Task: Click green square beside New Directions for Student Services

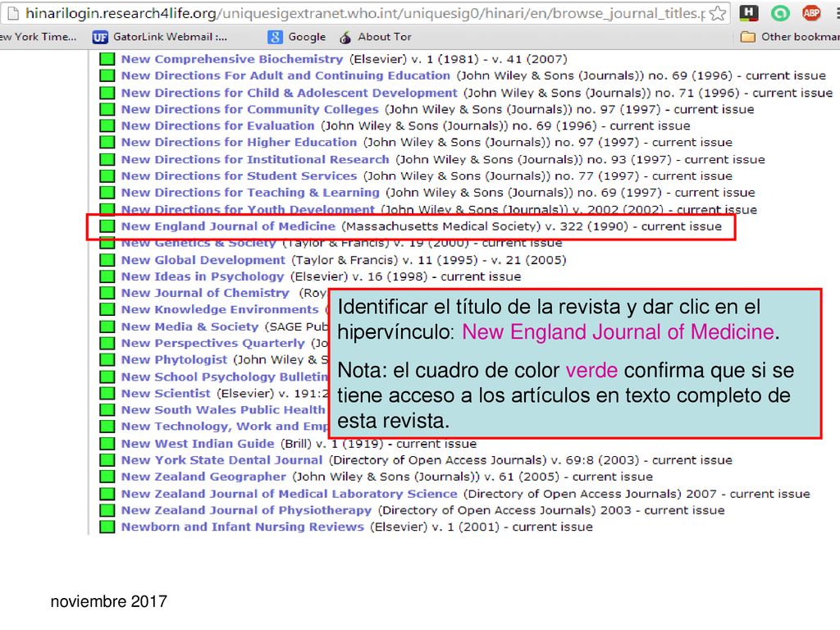Action: (107, 176)
